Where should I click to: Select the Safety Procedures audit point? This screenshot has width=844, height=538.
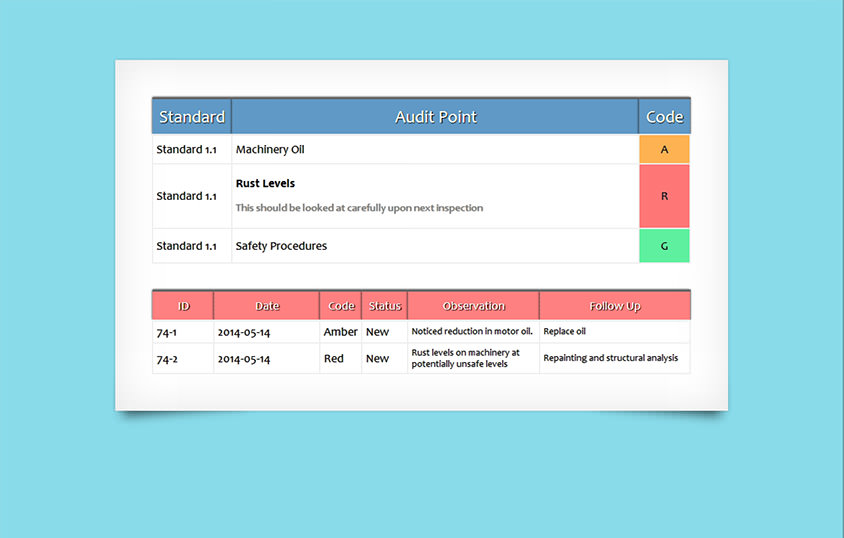(281, 246)
